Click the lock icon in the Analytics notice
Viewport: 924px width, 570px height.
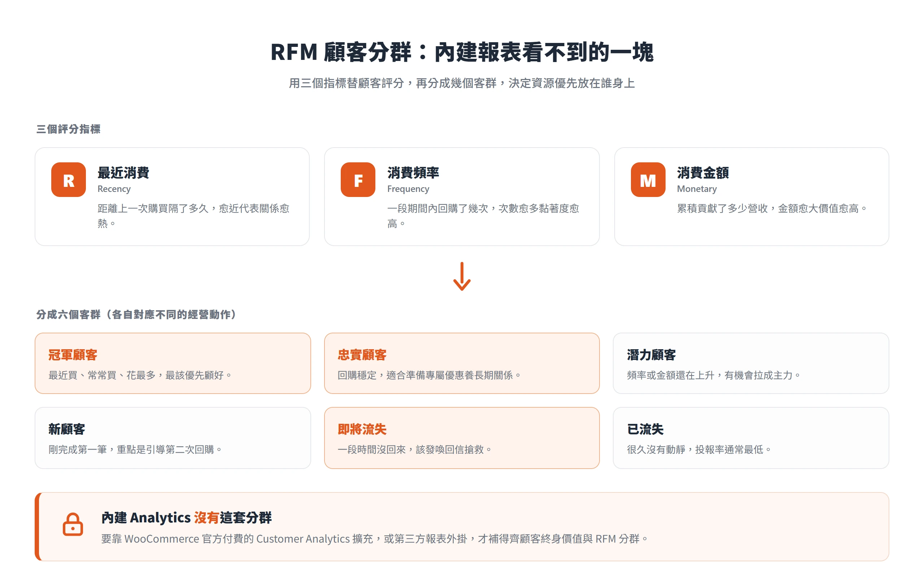click(73, 524)
